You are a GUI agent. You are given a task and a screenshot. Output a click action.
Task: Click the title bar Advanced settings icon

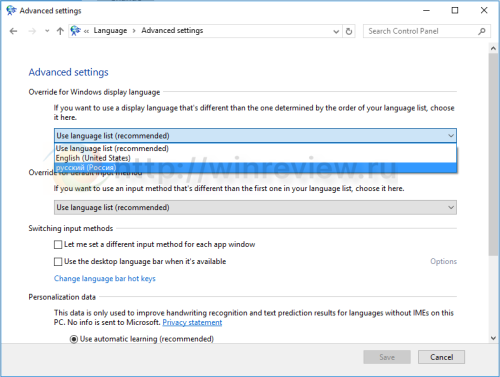[11, 10]
